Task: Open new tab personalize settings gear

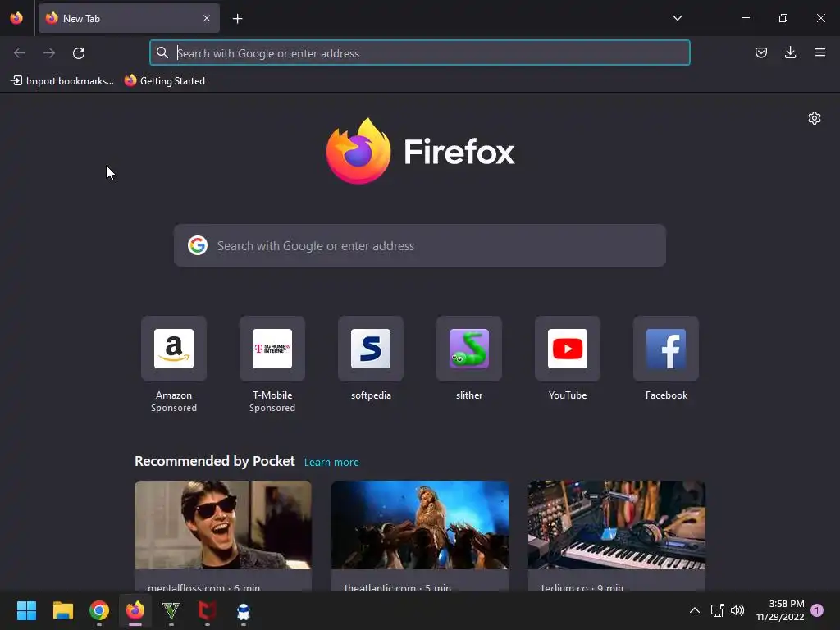Action: click(x=815, y=118)
